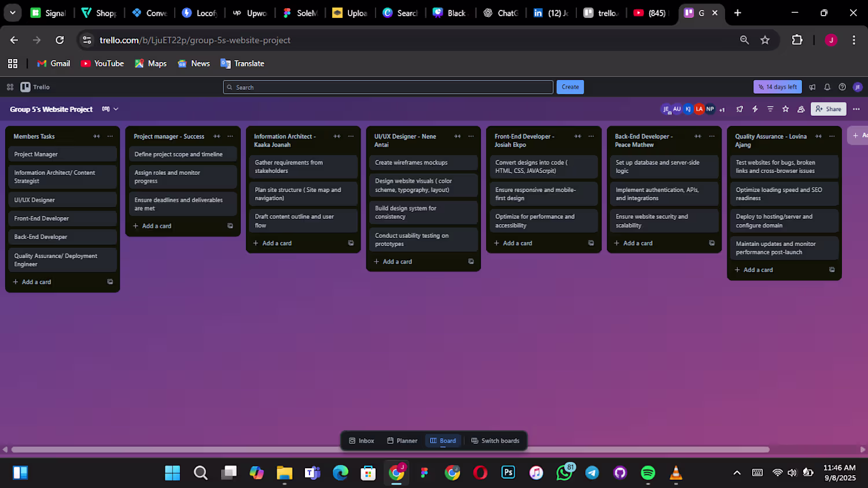The width and height of the screenshot is (868, 488).
Task: Focus the Trello Search field
Action: pyautogui.click(x=388, y=87)
